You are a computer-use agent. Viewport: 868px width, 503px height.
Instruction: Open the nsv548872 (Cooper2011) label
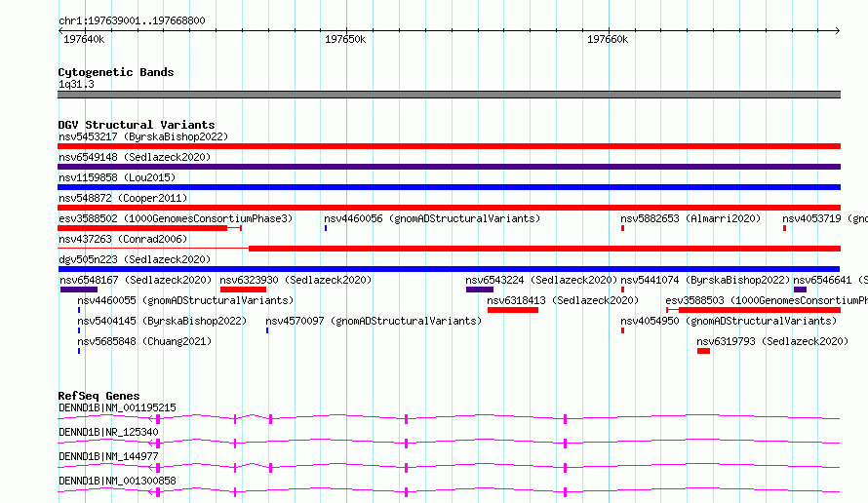tap(123, 198)
